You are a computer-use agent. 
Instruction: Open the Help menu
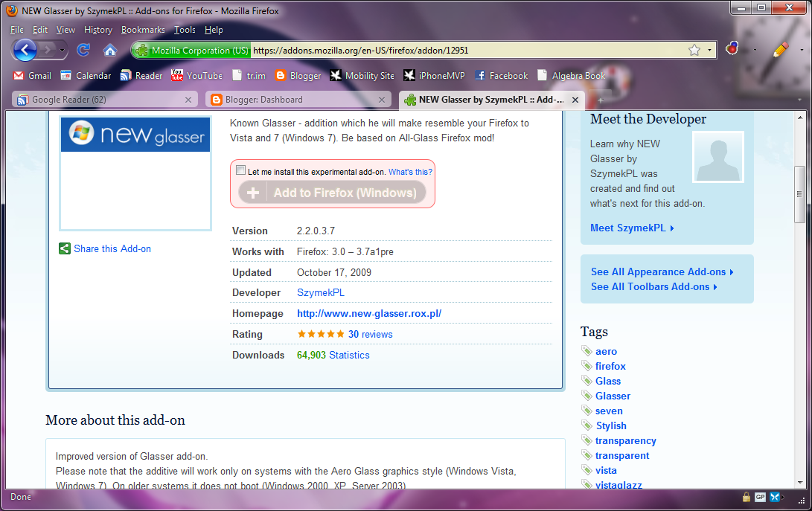click(214, 30)
